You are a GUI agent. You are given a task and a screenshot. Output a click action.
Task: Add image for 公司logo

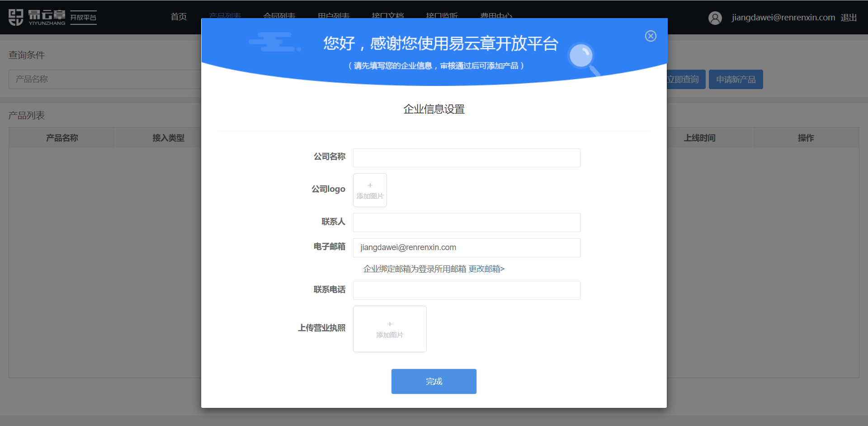click(x=370, y=190)
